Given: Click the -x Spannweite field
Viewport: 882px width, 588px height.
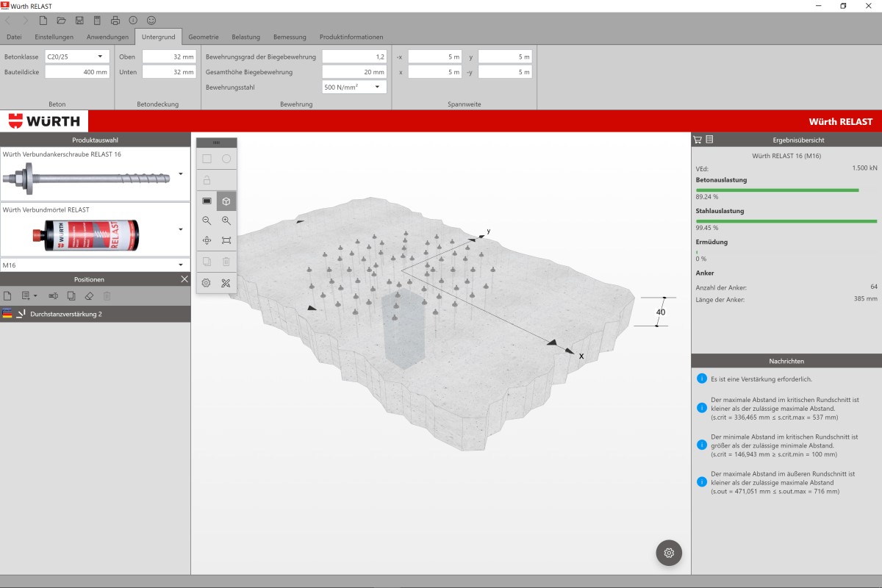Looking at the screenshot, I should point(435,56).
